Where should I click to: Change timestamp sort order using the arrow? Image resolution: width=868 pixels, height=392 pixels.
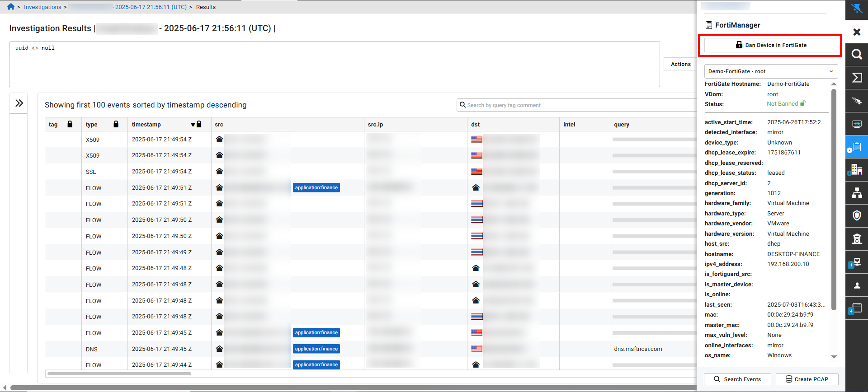coord(193,125)
